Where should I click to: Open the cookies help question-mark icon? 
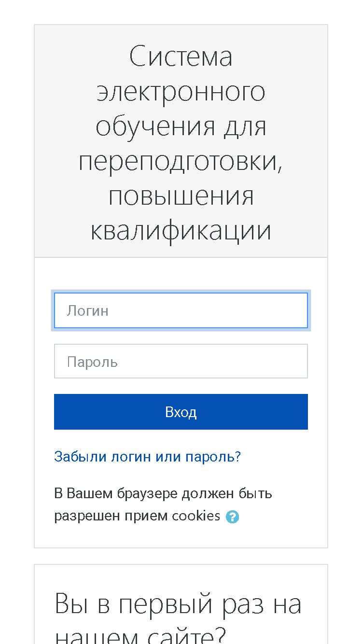click(232, 517)
